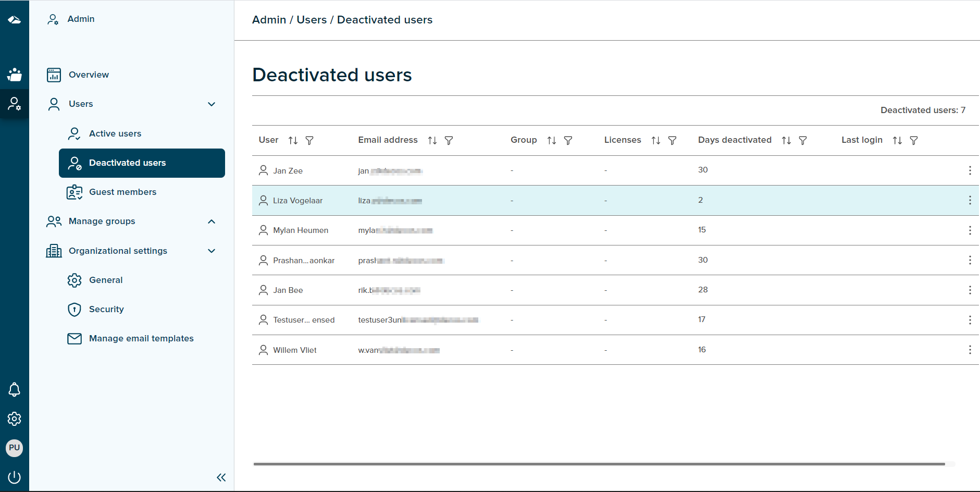The image size is (980, 492).
Task: Filter the Days deactivated column
Action: click(803, 140)
